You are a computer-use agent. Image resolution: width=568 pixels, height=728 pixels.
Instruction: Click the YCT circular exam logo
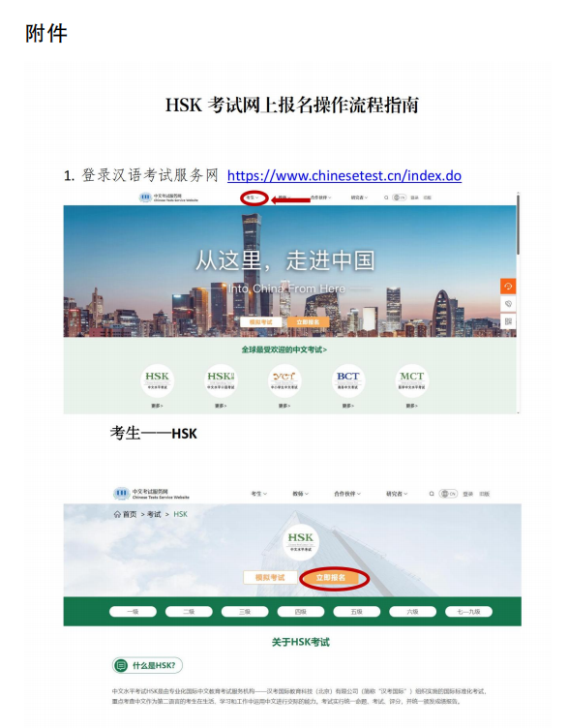tap(284, 380)
